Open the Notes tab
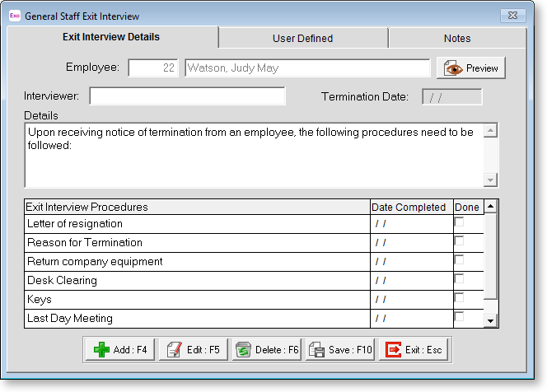Viewport: 547px width, 392px height. tap(457, 38)
